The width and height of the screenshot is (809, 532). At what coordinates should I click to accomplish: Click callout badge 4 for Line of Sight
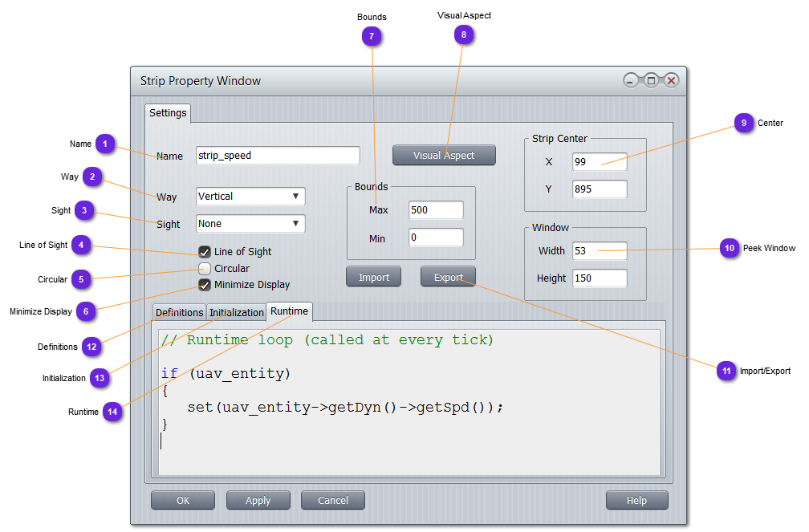(81, 245)
